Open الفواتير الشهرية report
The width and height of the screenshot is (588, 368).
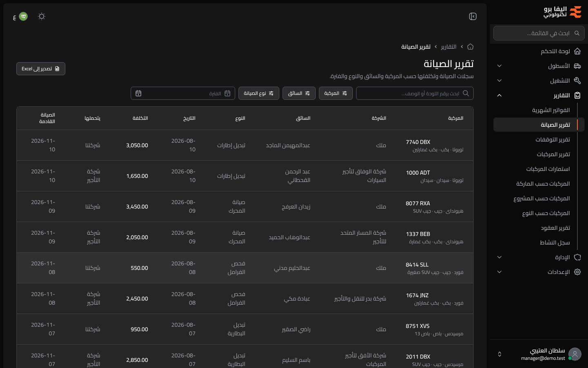point(551,110)
